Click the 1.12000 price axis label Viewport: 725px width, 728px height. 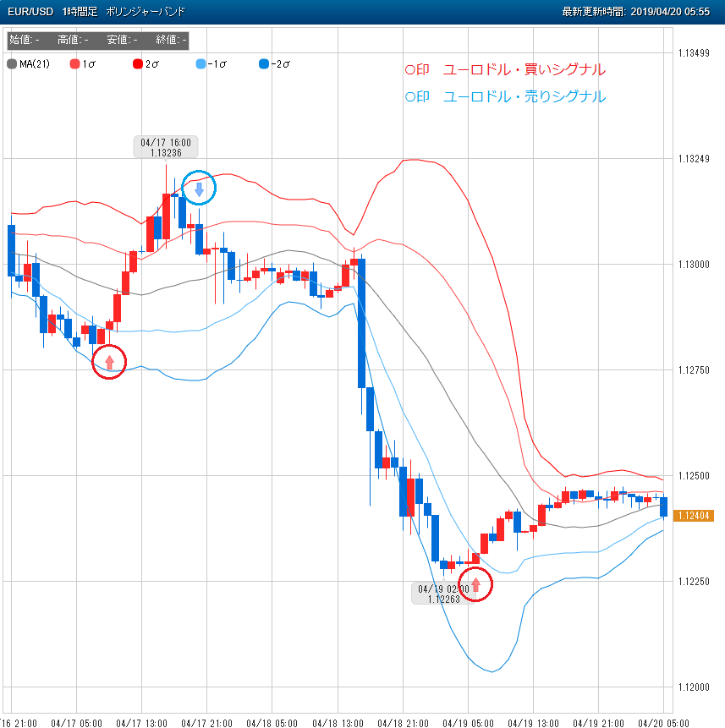(x=694, y=687)
